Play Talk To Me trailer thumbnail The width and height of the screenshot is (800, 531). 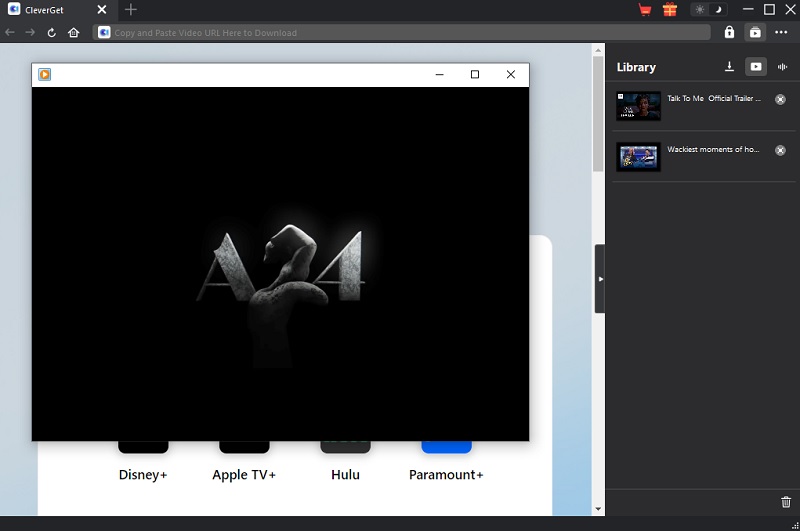coord(638,106)
